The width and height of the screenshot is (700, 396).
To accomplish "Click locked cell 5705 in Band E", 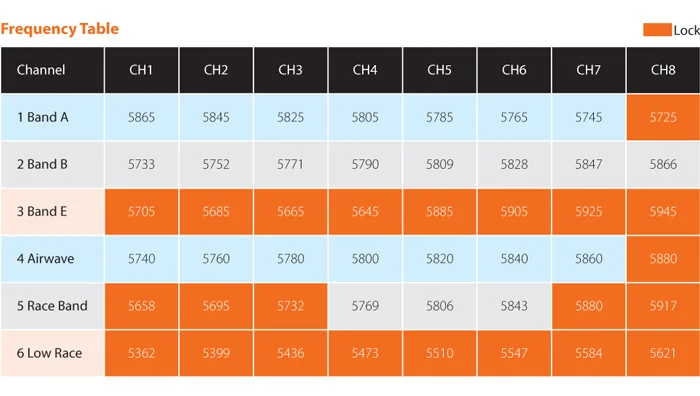I will click(x=142, y=212).
